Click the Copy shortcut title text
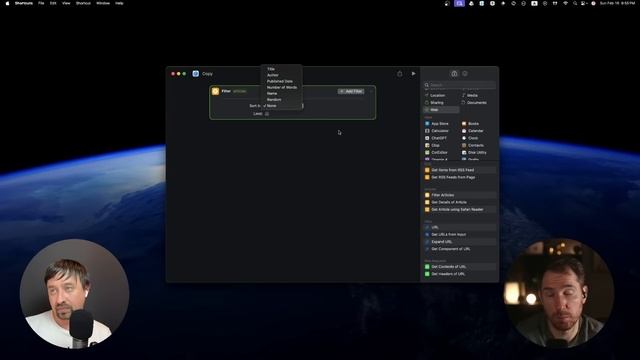This screenshot has height=360, width=640. click(207, 74)
